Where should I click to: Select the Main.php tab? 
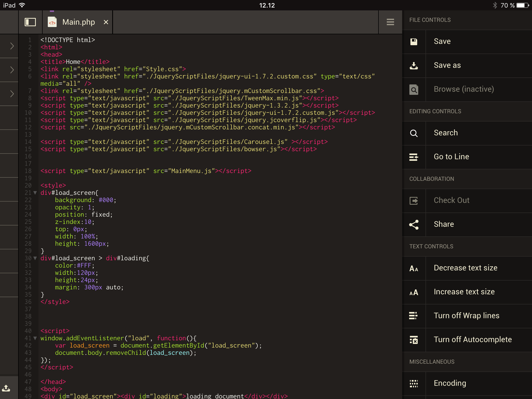pyautogui.click(x=78, y=22)
